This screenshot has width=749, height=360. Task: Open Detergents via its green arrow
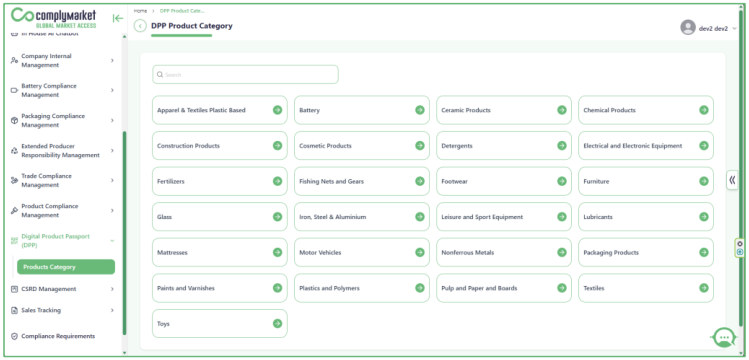pos(562,146)
